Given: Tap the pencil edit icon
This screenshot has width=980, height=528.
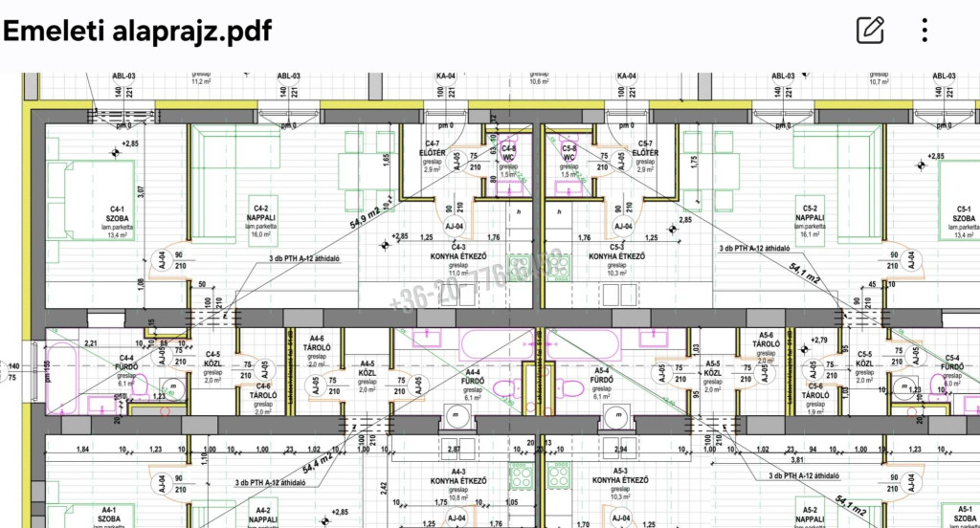Looking at the screenshot, I should point(870,30).
